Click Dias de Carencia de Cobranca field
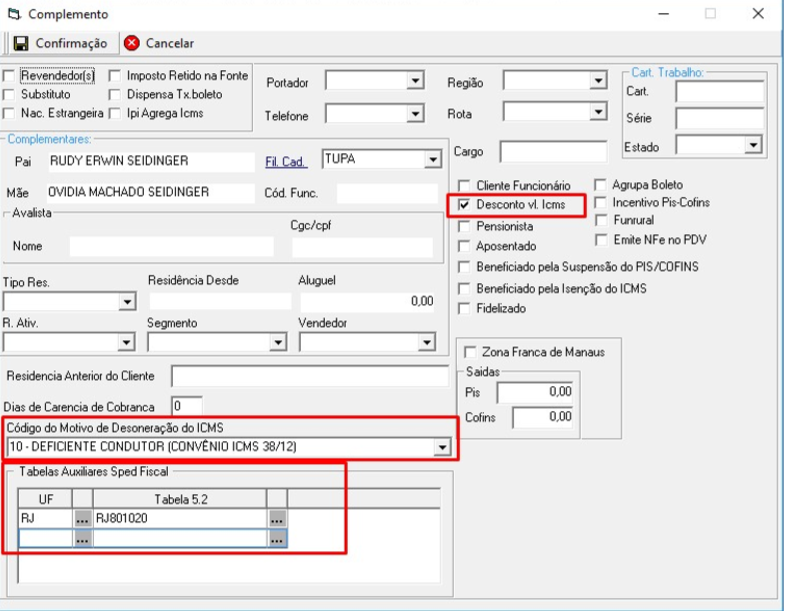Viewport: 785px width, 611px height. (187, 406)
